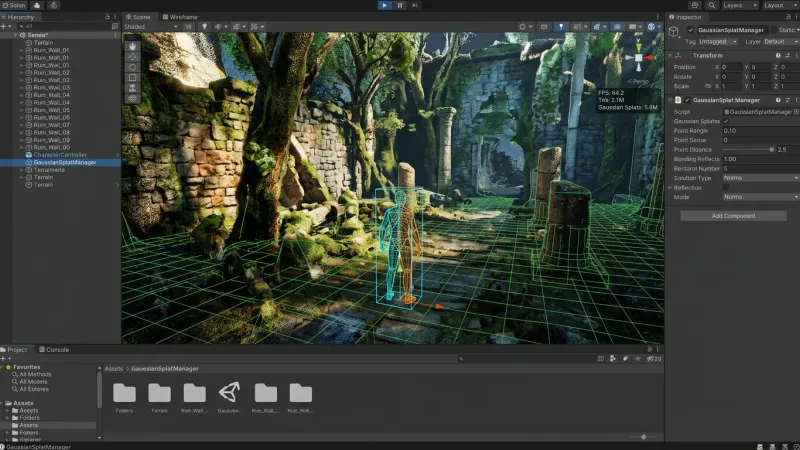800x450 pixels.
Task: Switch projection via the Persp label
Action: pos(637,81)
